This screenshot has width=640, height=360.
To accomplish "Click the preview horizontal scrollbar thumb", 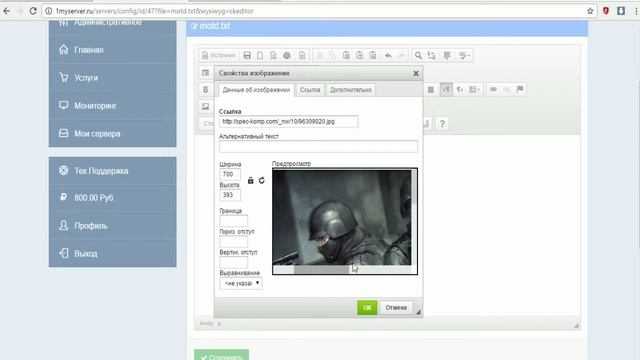I will click(x=321, y=269).
